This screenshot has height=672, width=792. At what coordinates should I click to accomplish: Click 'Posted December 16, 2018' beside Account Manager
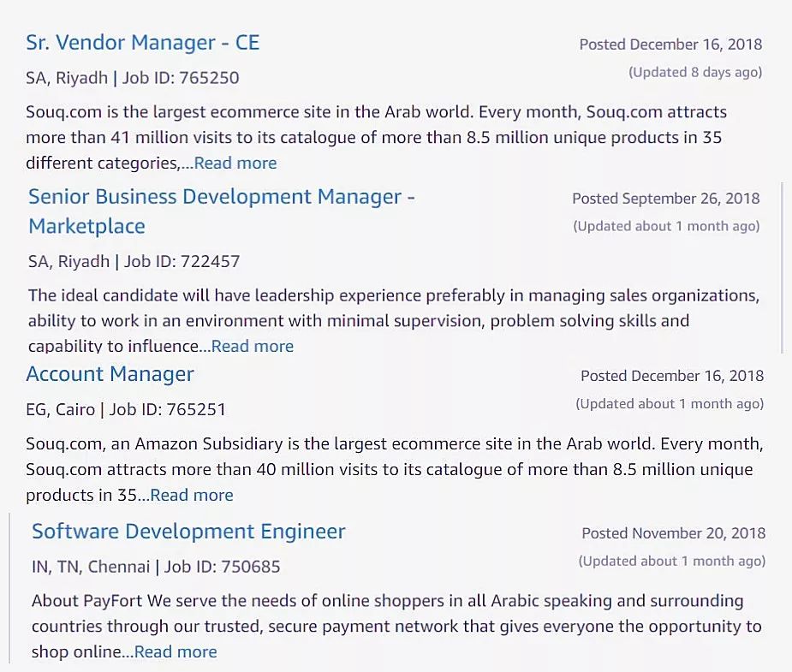pyautogui.click(x=672, y=376)
